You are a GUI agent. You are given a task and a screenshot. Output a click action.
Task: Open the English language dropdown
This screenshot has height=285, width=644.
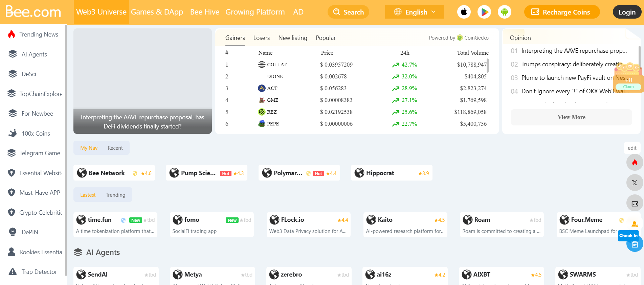pyautogui.click(x=415, y=12)
